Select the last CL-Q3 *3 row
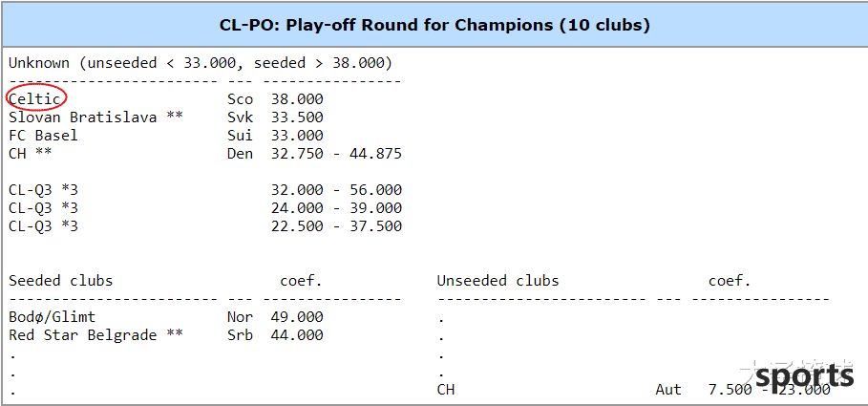This screenshot has height=406, width=868. coord(204,226)
